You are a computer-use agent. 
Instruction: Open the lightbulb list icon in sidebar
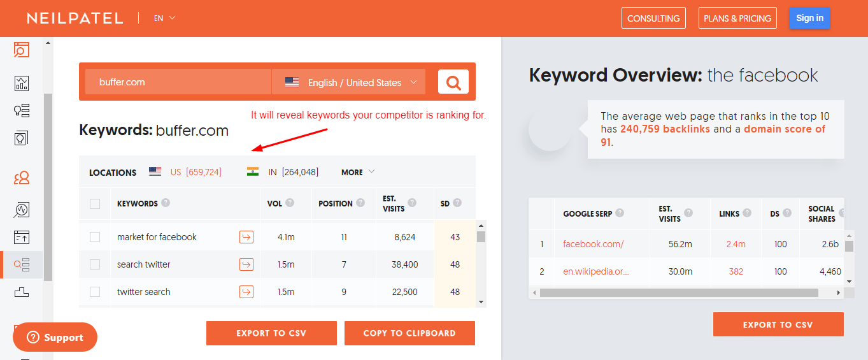22,110
